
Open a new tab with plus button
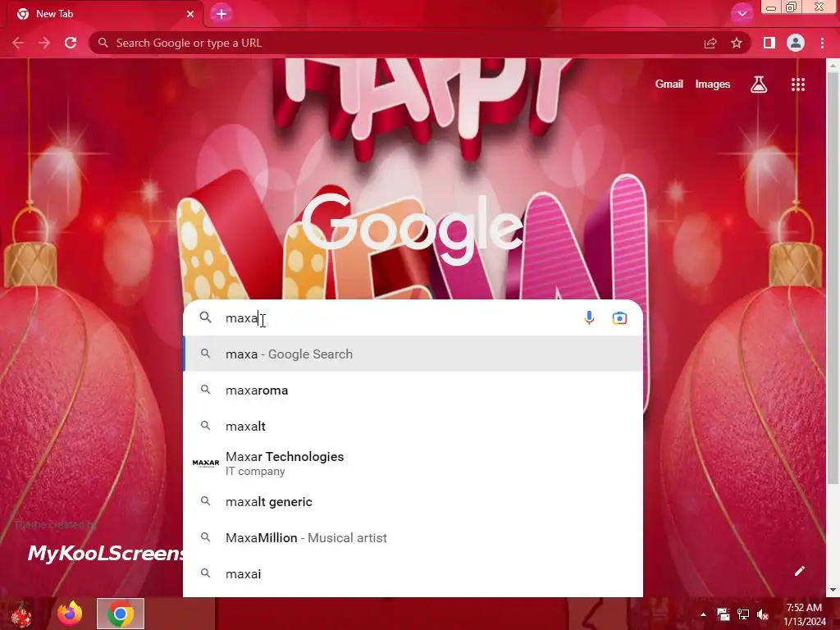[x=221, y=14]
